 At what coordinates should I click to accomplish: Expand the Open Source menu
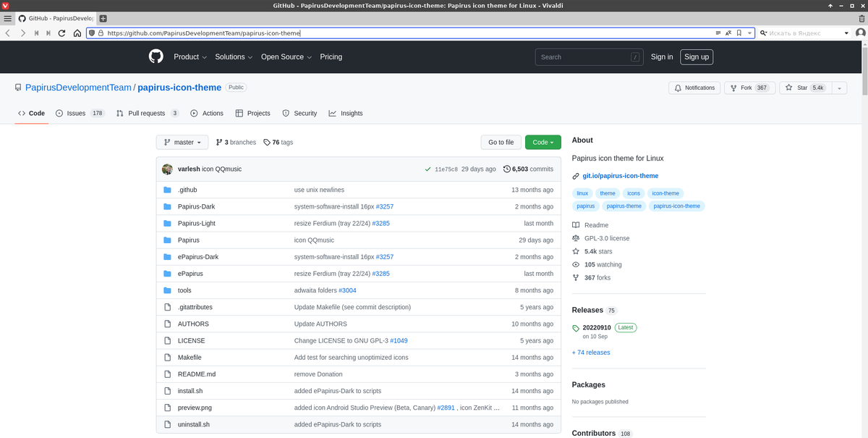[286, 56]
